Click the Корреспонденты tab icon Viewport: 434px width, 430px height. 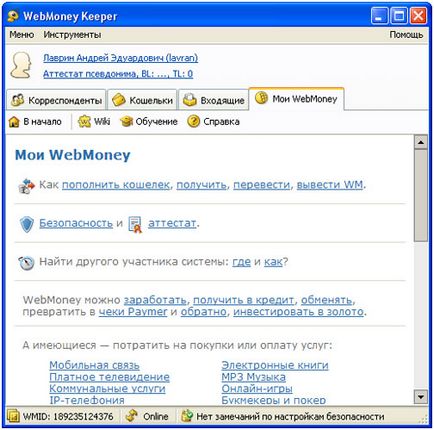(x=18, y=100)
